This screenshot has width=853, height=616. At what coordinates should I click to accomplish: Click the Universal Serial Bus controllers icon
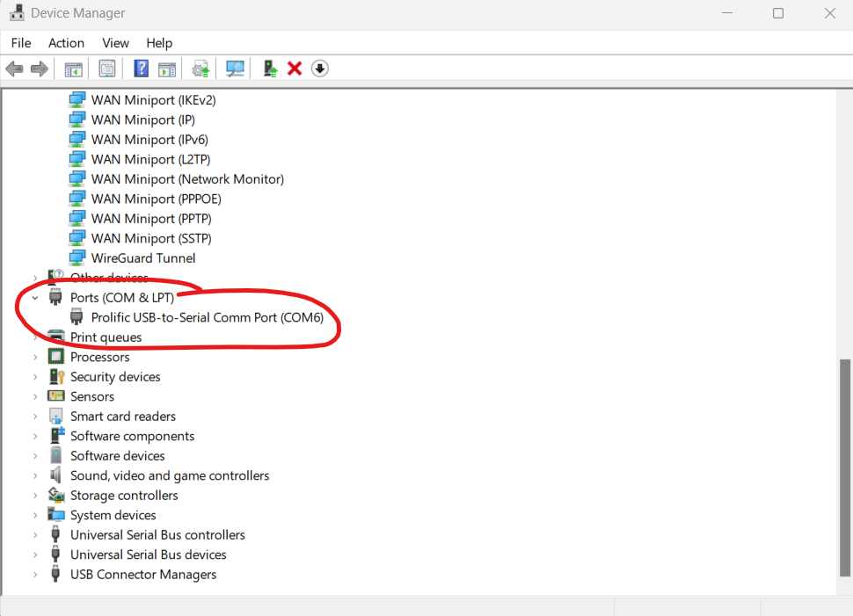(x=55, y=535)
